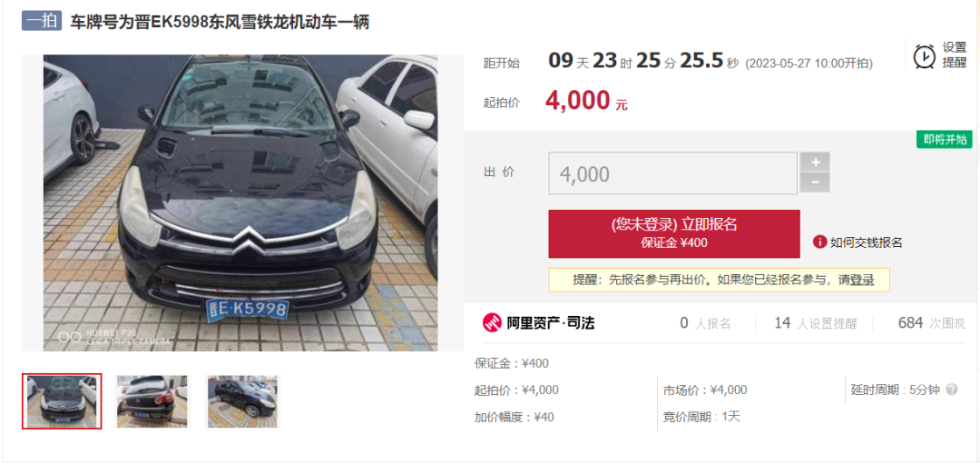Click the alarm clock reminder icon
The width and height of the screenshot is (980, 464).
(925, 56)
